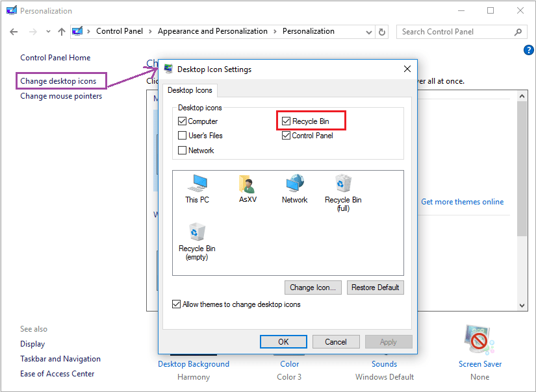Screen dimensions: 536x392
Task: Check the Network desktop icon checkbox
Action: (x=183, y=151)
